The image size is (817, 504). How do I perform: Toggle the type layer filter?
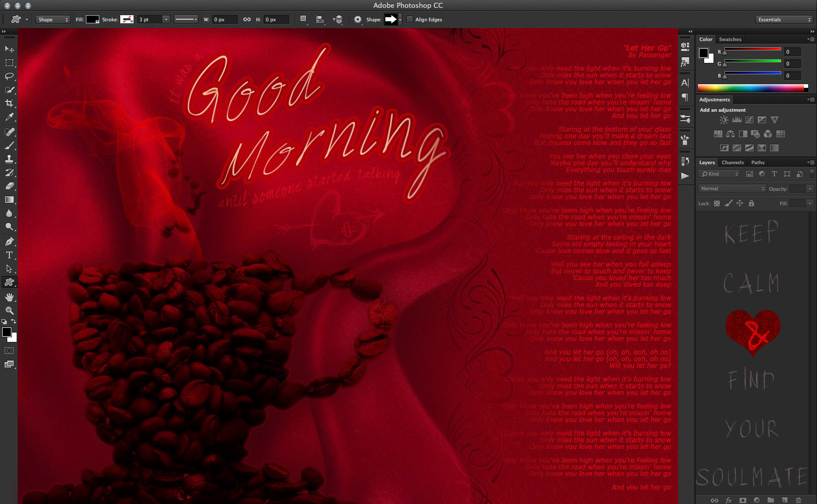(774, 174)
